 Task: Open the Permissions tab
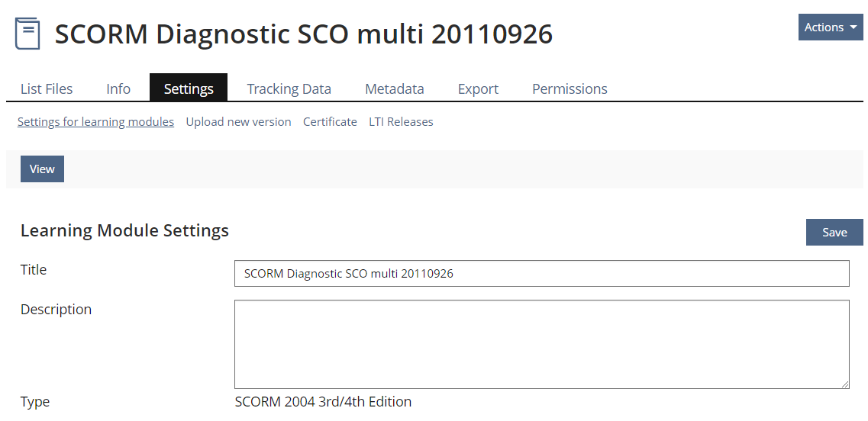point(570,89)
